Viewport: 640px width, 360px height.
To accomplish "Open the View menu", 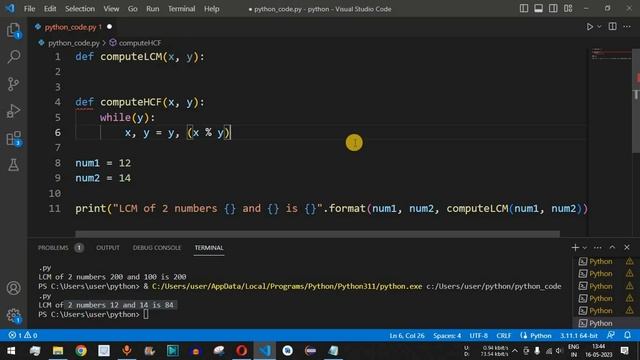I will [111, 9].
